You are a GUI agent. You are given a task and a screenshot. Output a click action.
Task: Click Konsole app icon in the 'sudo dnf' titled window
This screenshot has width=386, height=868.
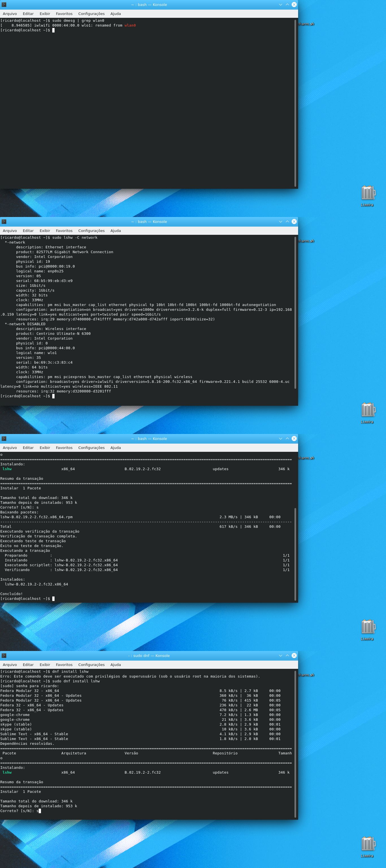point(4,656)
